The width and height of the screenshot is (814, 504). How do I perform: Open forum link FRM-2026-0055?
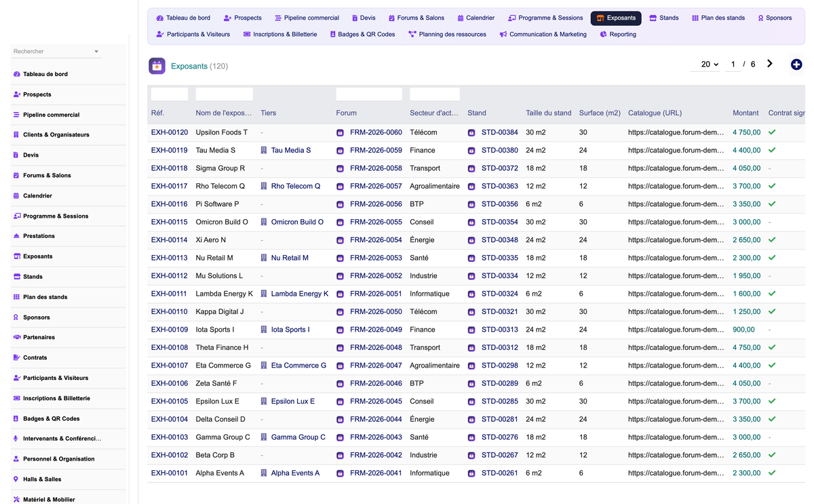coord(376,222)
